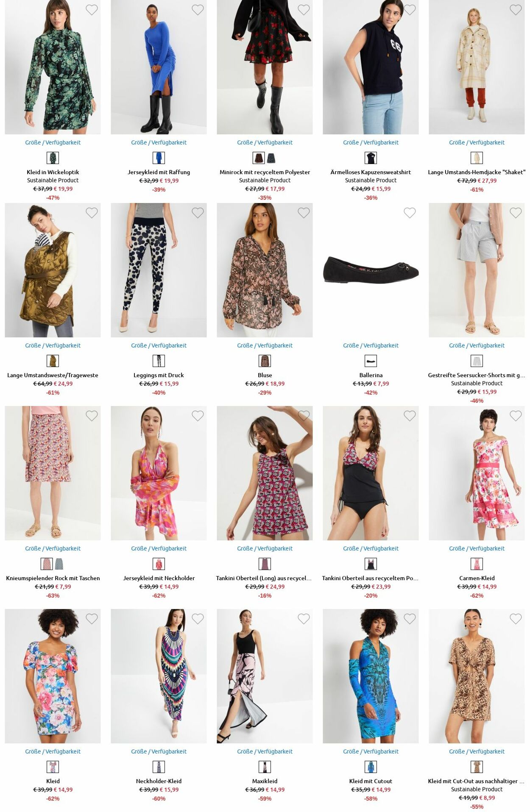The height and width of the screenshot is (812, 530).
Task: Choose second color swatch of Knieumspielender Rock
Action: [59, 564]
